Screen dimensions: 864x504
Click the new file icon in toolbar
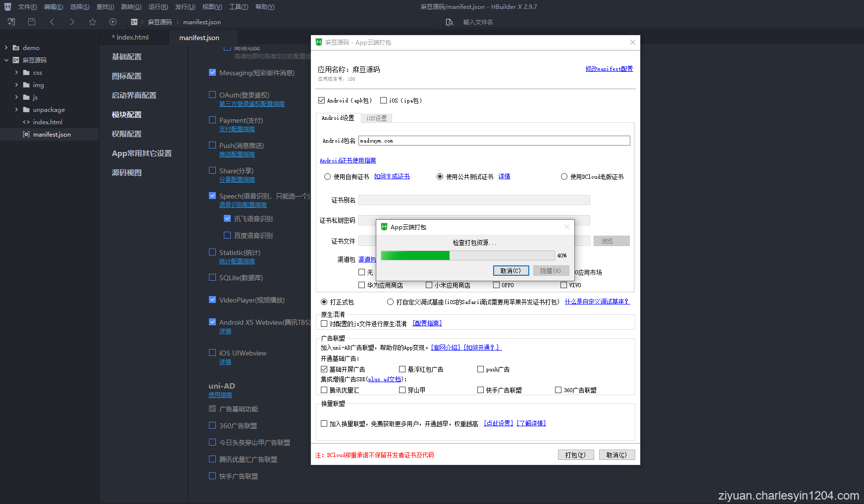coord(10,22)
